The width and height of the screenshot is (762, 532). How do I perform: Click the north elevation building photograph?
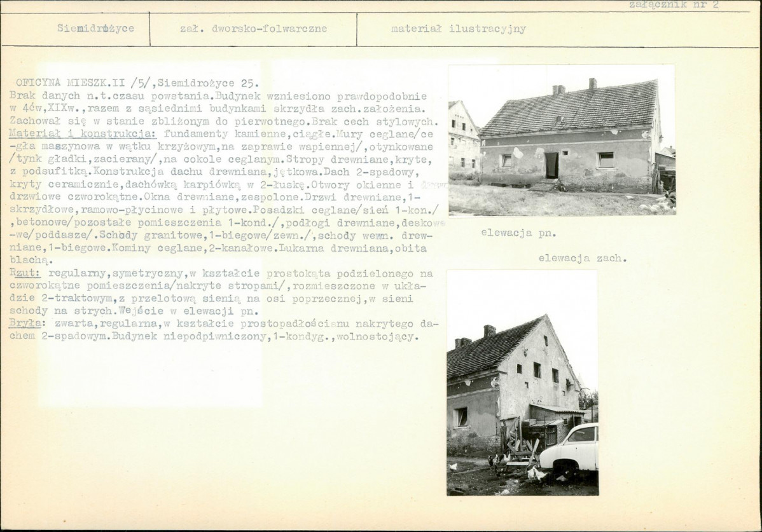[562, 140]
